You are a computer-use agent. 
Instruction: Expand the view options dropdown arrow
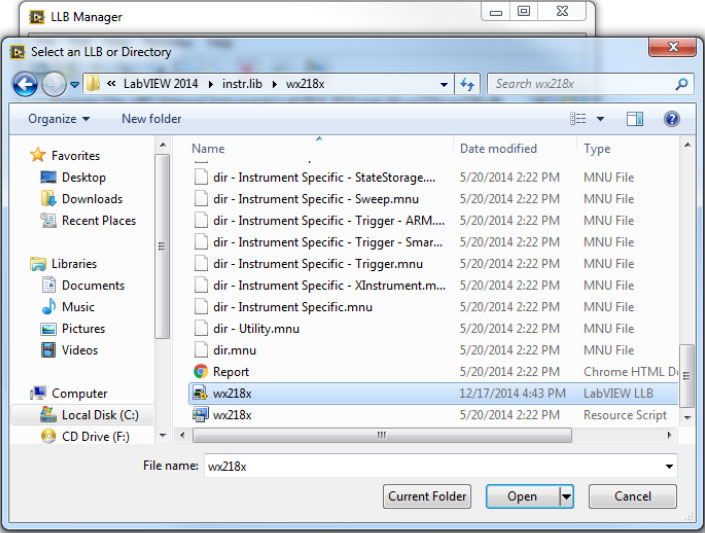601,119
